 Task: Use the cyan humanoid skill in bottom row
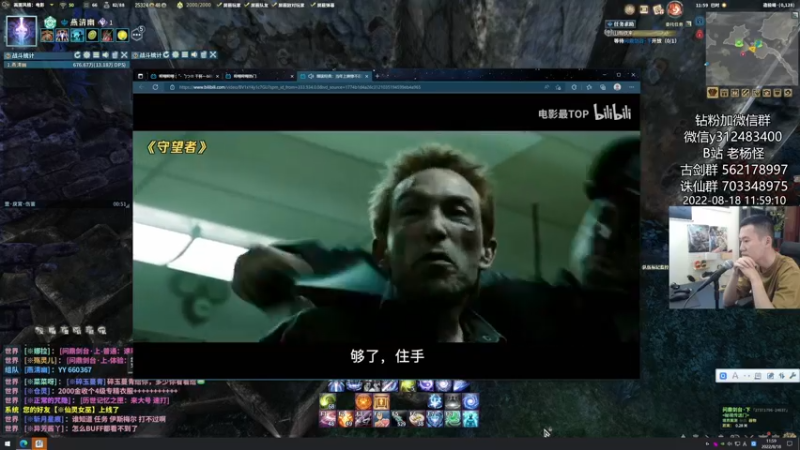coord(470,419)
